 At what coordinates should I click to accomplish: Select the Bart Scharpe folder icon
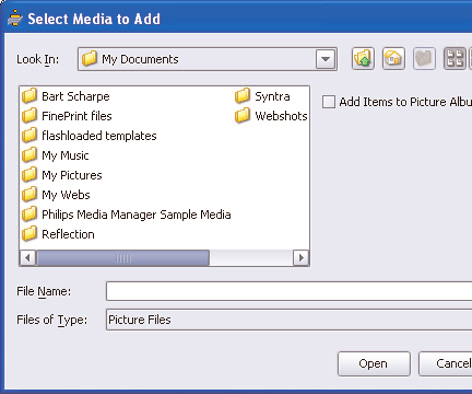click(30, 96)
